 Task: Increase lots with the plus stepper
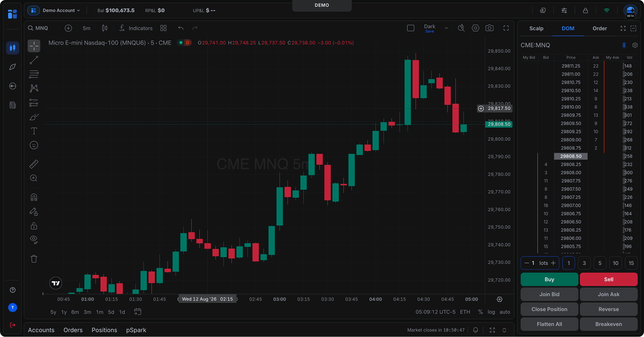[x=553, y=263]
